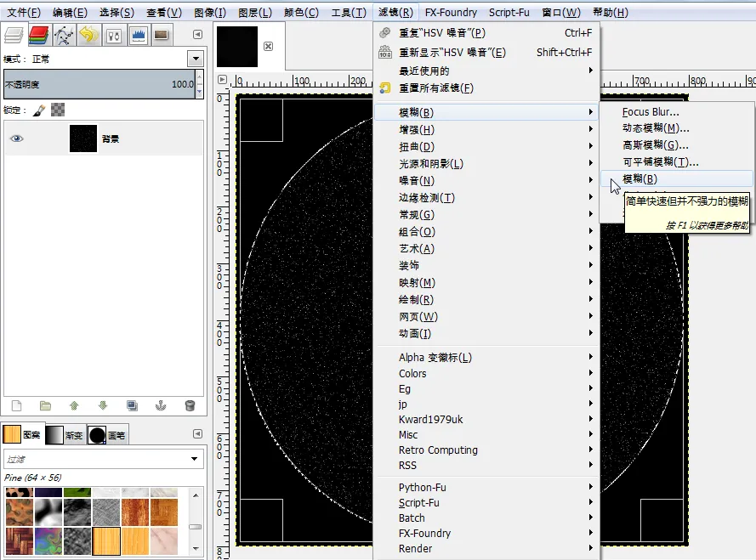Delete layer using trash icon
Screen dimensions: 756x560
pos(190,405)
